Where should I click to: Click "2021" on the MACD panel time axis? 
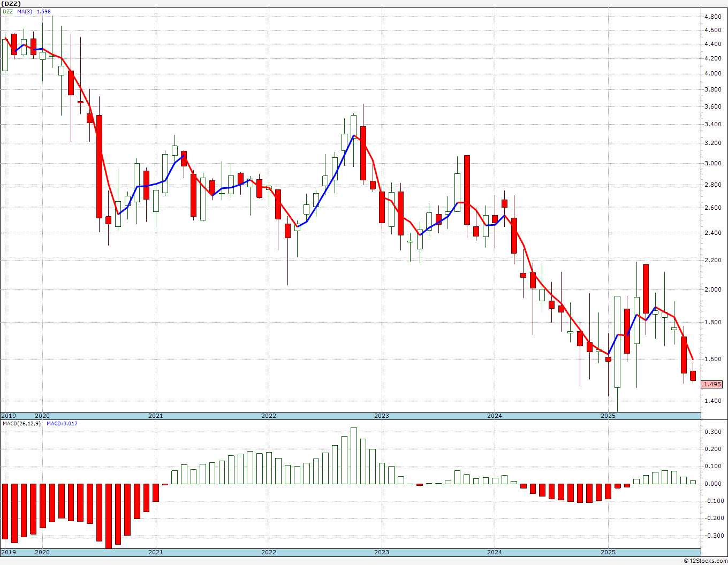(156, 552)
